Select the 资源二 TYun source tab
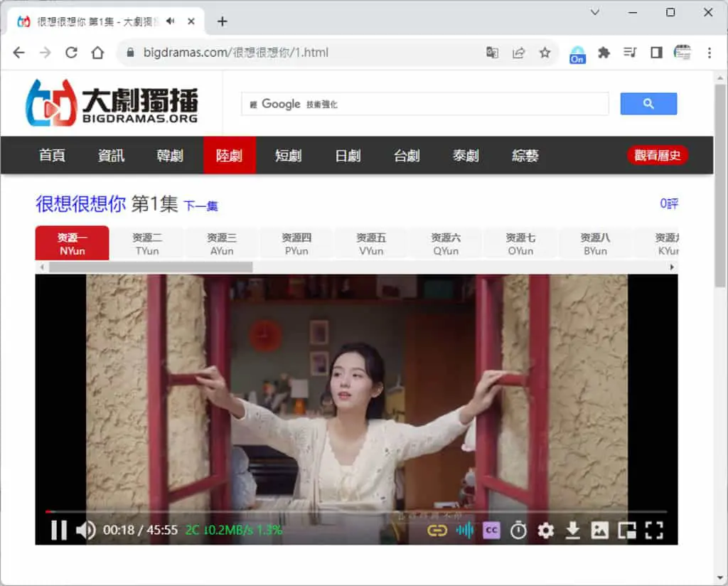 (x=147, y=244)
